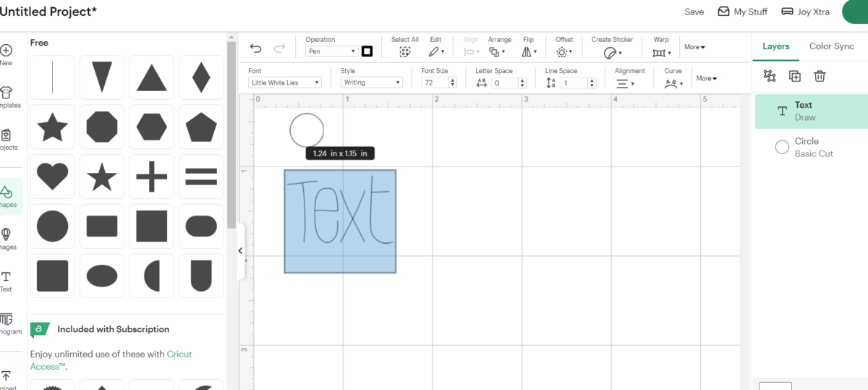Open the Warp tool
The image size is (868, 390).
tap(661, 53)
